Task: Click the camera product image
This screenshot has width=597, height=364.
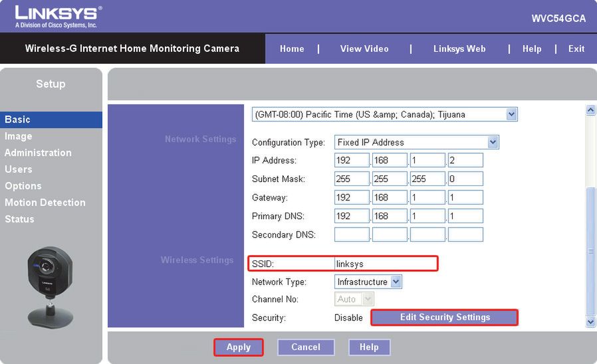Action: [x=51, y=287]
